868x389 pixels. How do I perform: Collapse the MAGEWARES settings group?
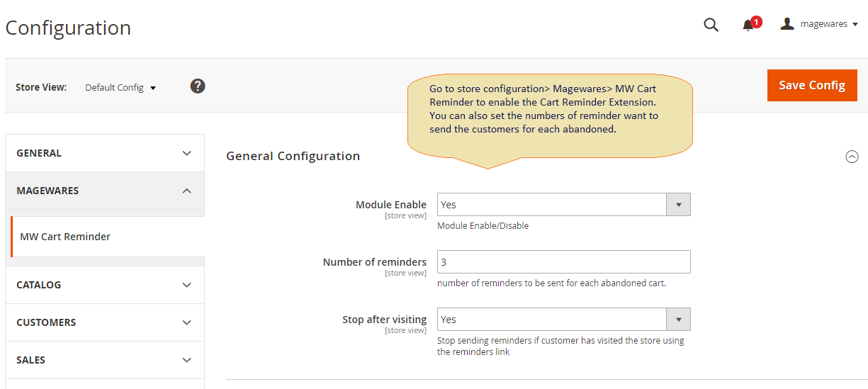[x=105, y=191]
